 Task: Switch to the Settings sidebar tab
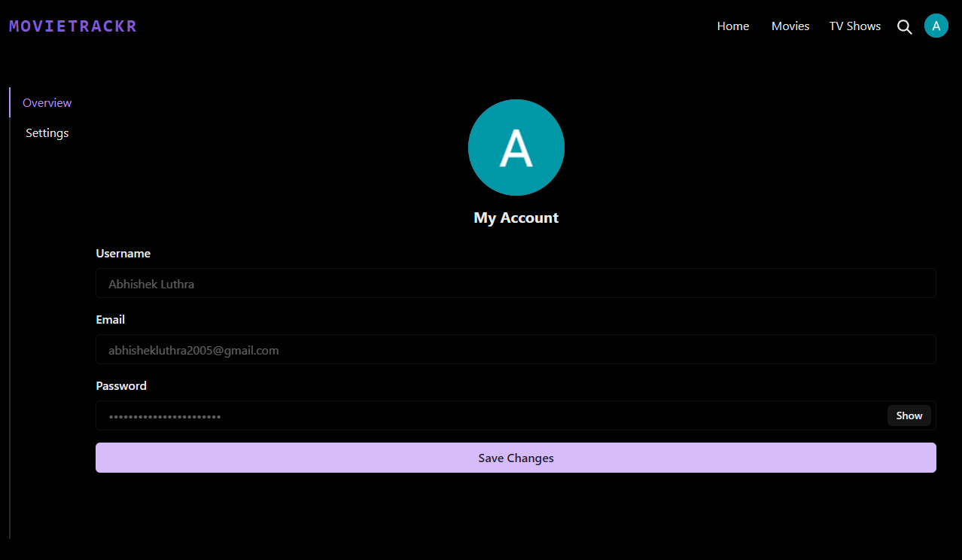(x=47, y=133)
